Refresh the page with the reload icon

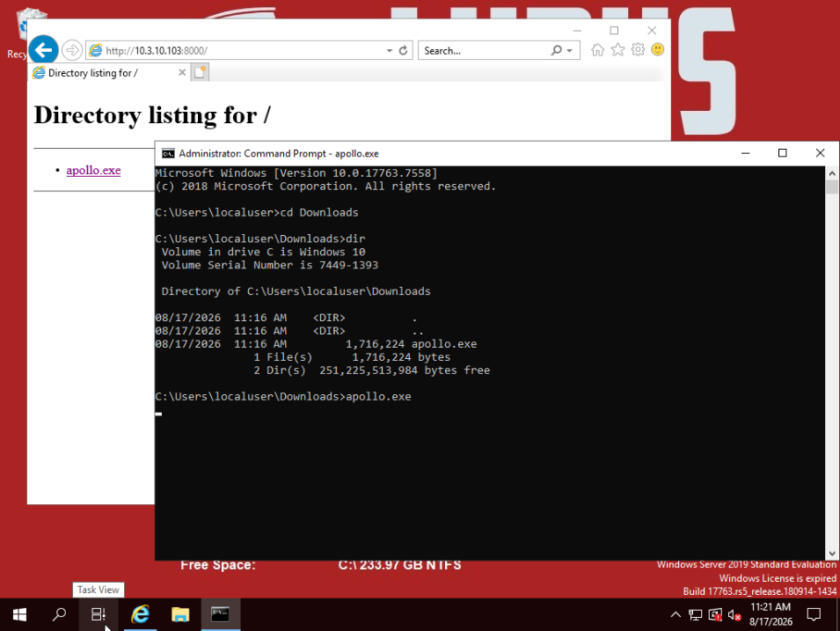[404, 50]
